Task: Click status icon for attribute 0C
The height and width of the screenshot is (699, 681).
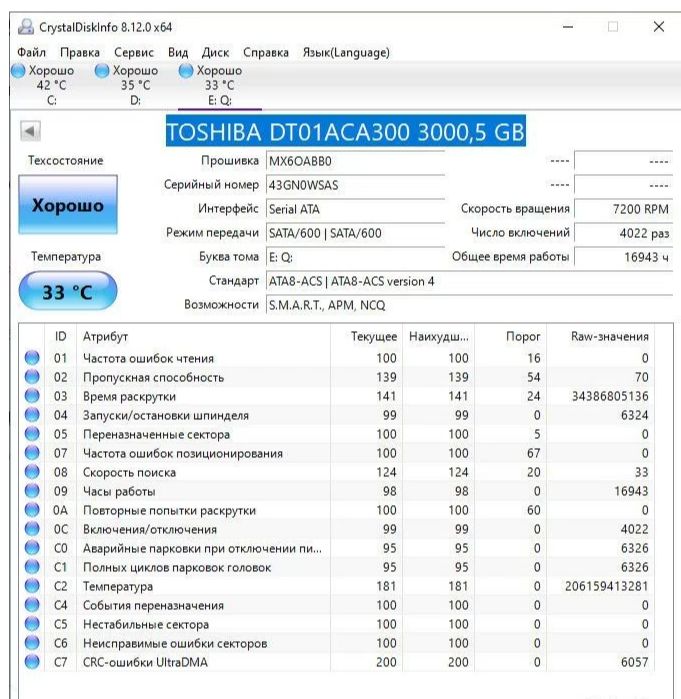Action: pyautogui.click(x=32, y=529)
